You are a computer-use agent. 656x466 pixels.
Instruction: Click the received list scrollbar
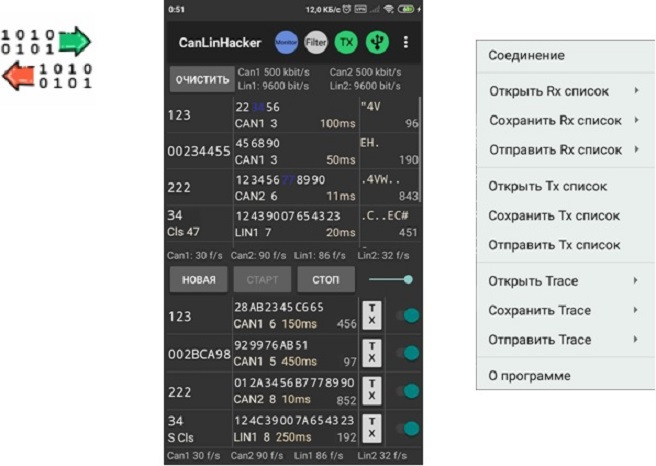point(420,150)
